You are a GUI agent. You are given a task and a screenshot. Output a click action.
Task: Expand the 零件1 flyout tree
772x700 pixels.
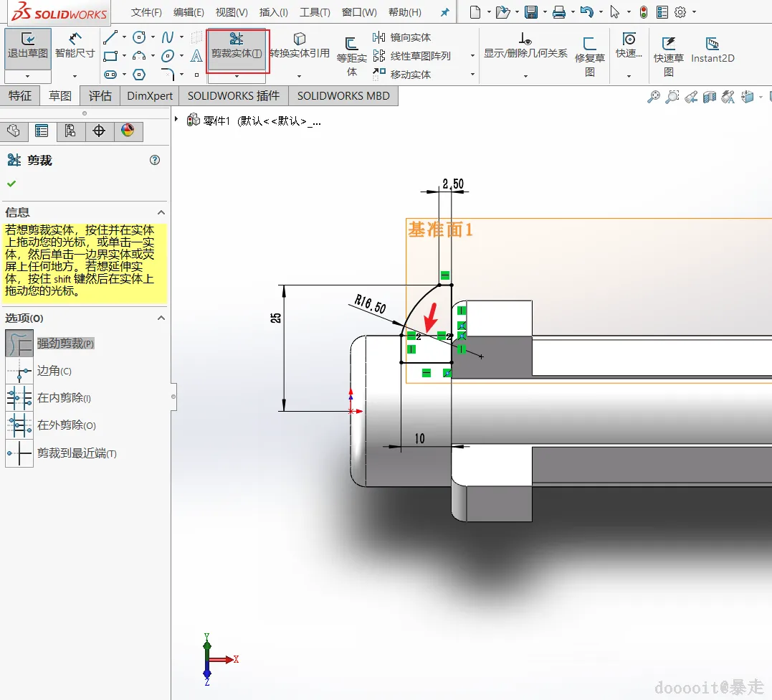coord(176,119)
